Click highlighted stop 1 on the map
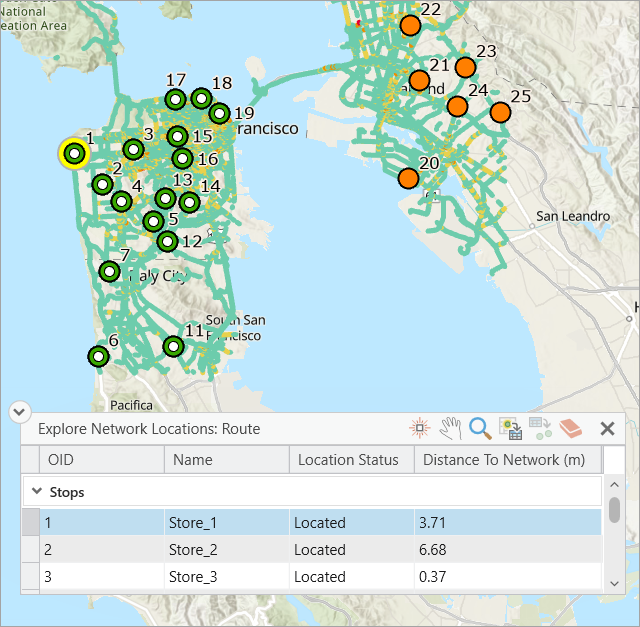This screenshot has width=640, height=627. click(73, 153)
